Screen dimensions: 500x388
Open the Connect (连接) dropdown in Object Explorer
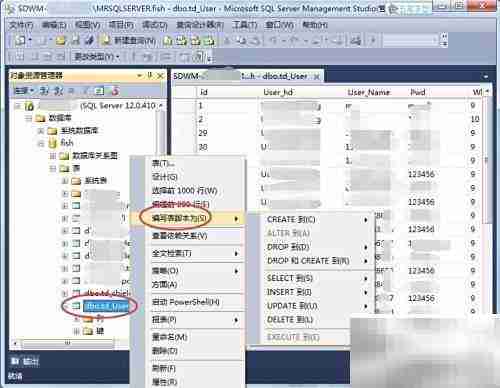click(x=24, y=90)
